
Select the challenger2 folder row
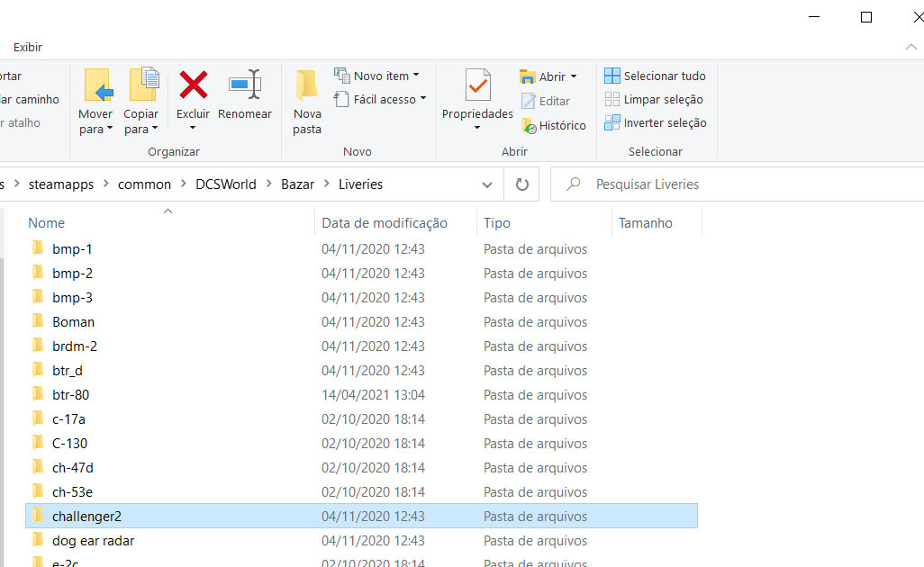click(361, 516)
